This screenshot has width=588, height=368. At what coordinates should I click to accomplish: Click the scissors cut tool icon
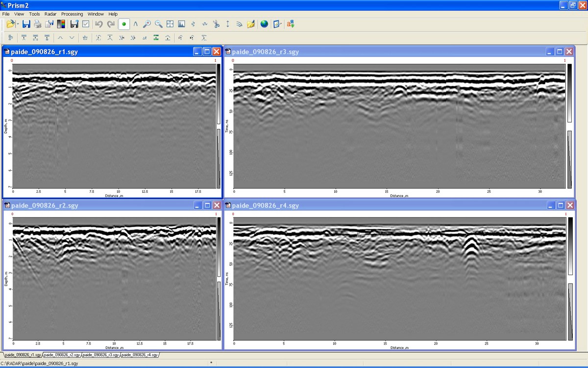pos(216,24)
